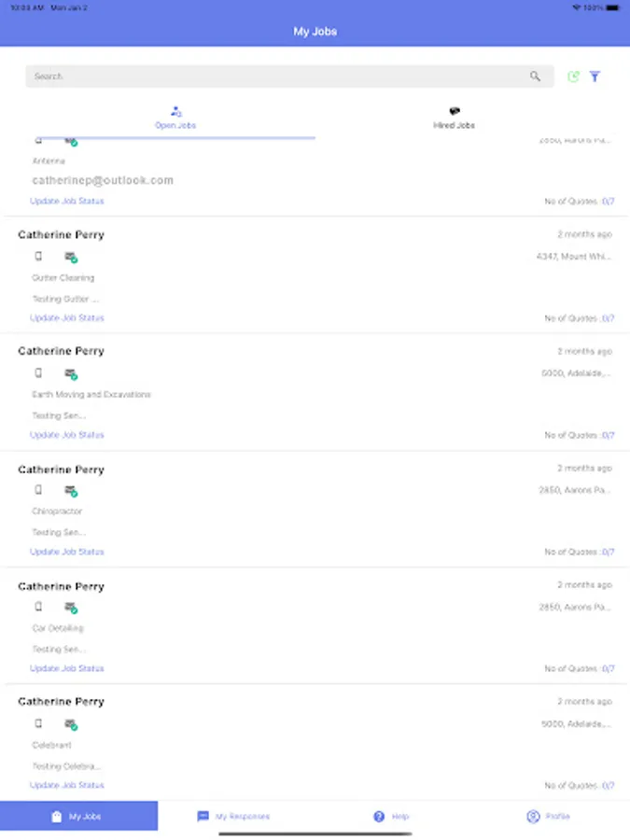Switch to Open Jobs tab
Image resolution: width=630 pixels, height=840 pixels.
tap(175, 118)
